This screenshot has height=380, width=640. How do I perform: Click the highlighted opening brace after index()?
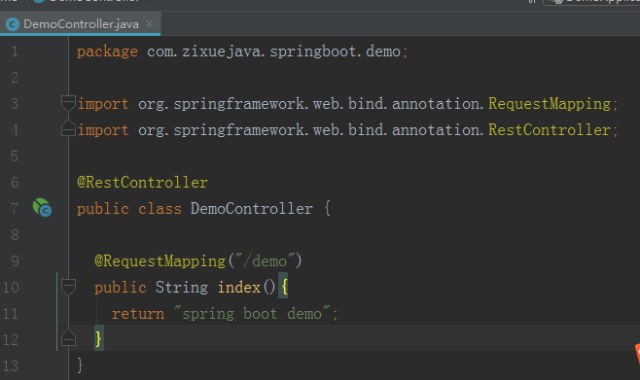coord(284,286)
